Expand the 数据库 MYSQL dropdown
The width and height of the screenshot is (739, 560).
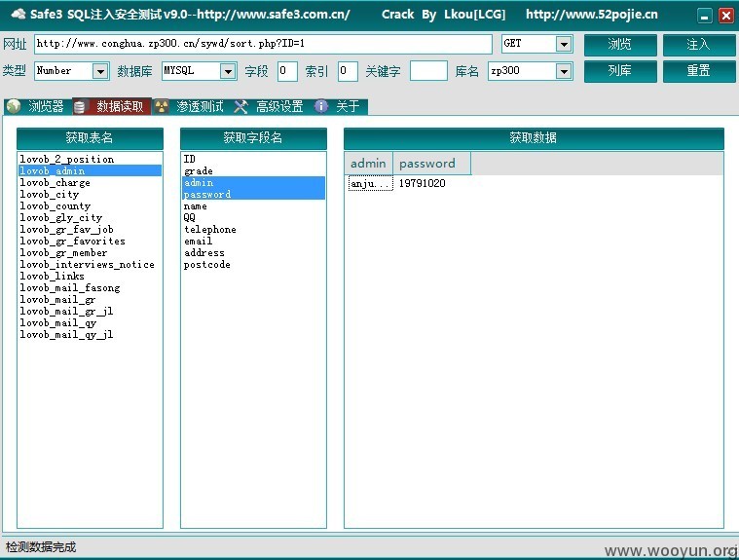tap(228, 72)
